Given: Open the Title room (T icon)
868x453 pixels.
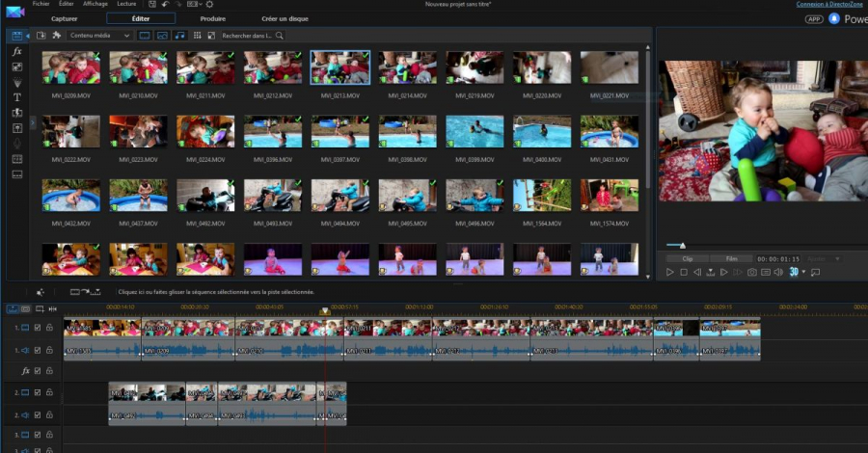Looking at the screenshot, I should (x=16, y=97).
